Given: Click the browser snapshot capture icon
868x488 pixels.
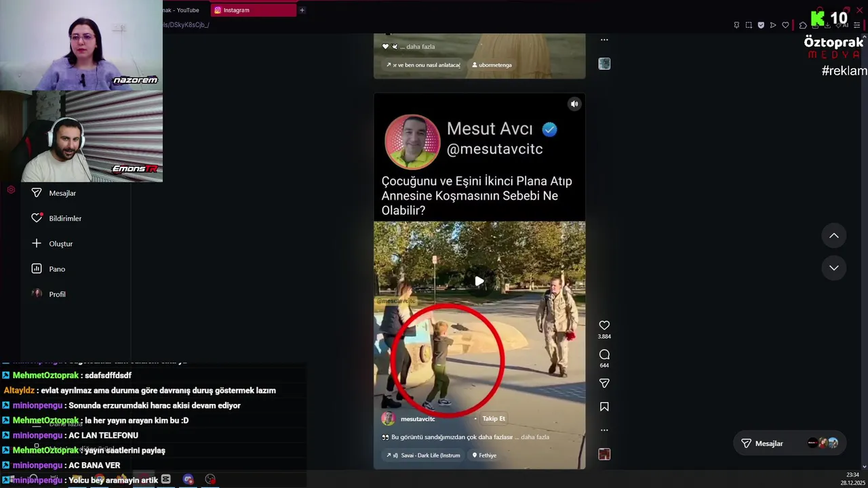Looking at the screenshot, I should click(749, 25).
